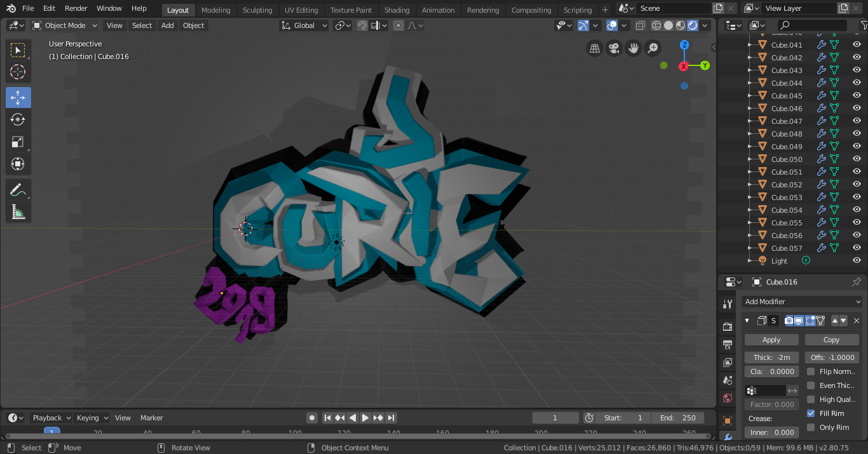Screen dimensions: 868x454
Task: Hide Cube.045 with its eye icon
Action: 857,96
